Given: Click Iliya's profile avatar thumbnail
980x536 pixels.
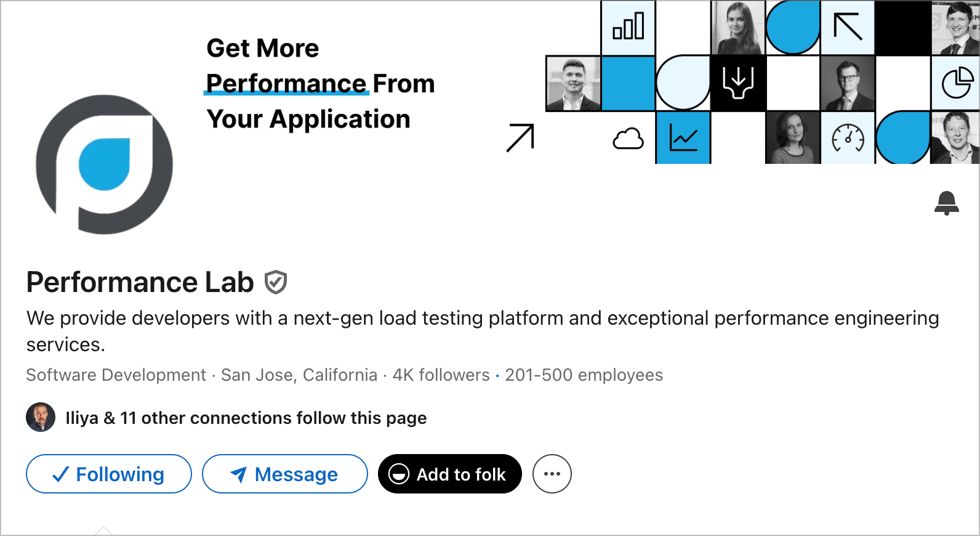Looking at the screenshot, I should [x=41, y=417].
